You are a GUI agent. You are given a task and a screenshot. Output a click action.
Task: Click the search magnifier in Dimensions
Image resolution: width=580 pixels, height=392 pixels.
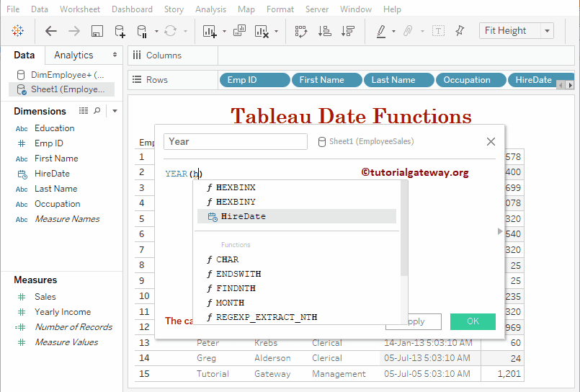click(97, 110)
